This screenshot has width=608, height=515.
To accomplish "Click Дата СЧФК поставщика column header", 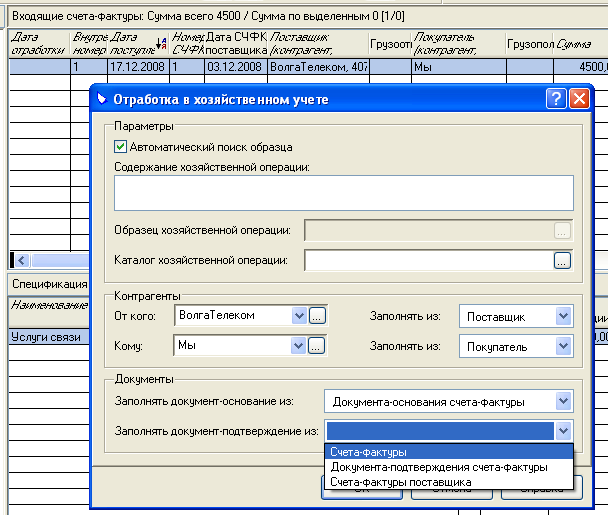I will pyautogui.click(x=236, y=44).
